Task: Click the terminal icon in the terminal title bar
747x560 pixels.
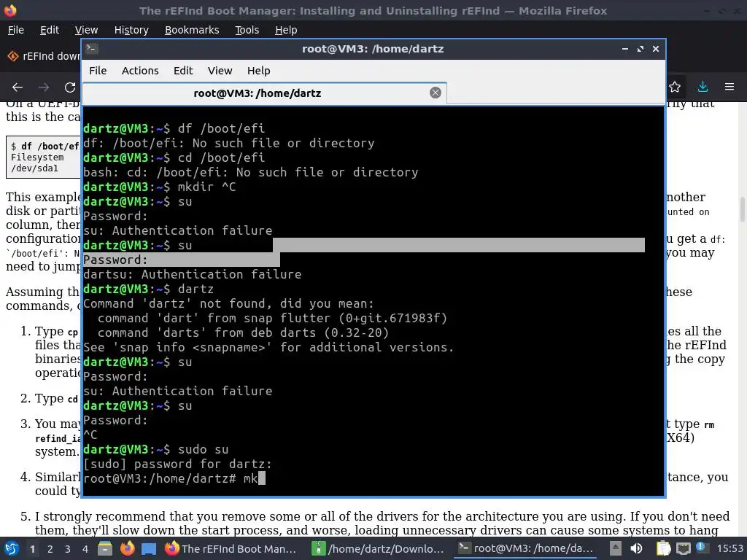Action: pyautogui.click(x=92, y=48)
